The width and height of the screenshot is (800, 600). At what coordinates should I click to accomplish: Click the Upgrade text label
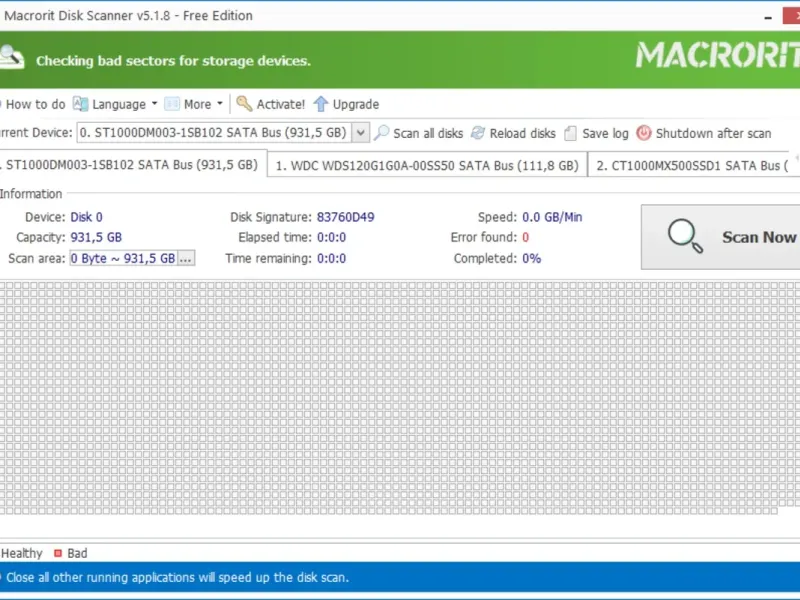(356, 104)
